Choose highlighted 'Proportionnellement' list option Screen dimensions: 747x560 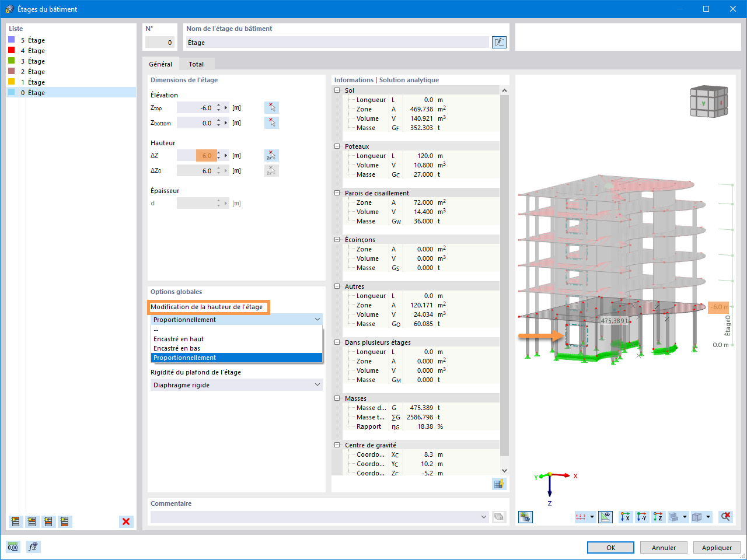click(x=236, y=358)
